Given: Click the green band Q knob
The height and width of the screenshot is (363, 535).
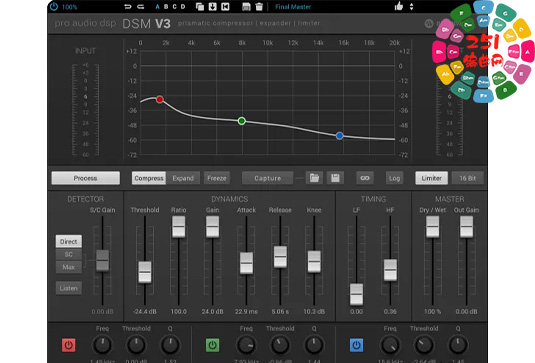Looking at the screenshot, I should tap(314, 345).
